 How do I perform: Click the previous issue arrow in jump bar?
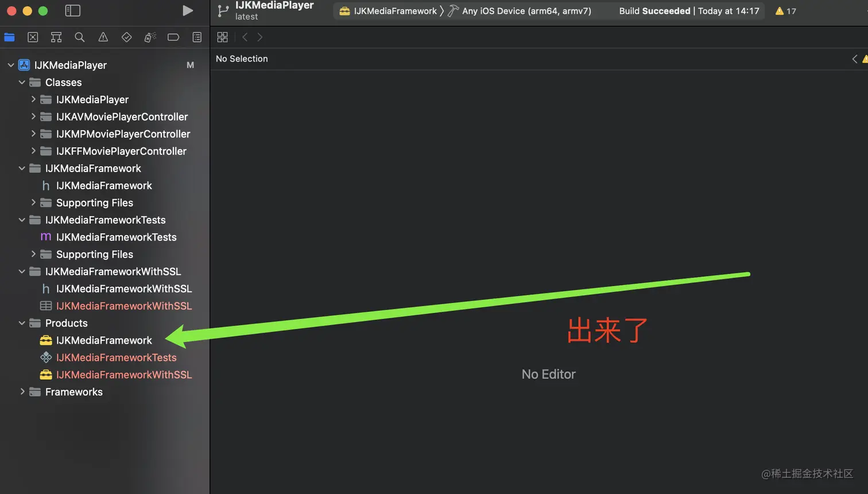(855, 59)
